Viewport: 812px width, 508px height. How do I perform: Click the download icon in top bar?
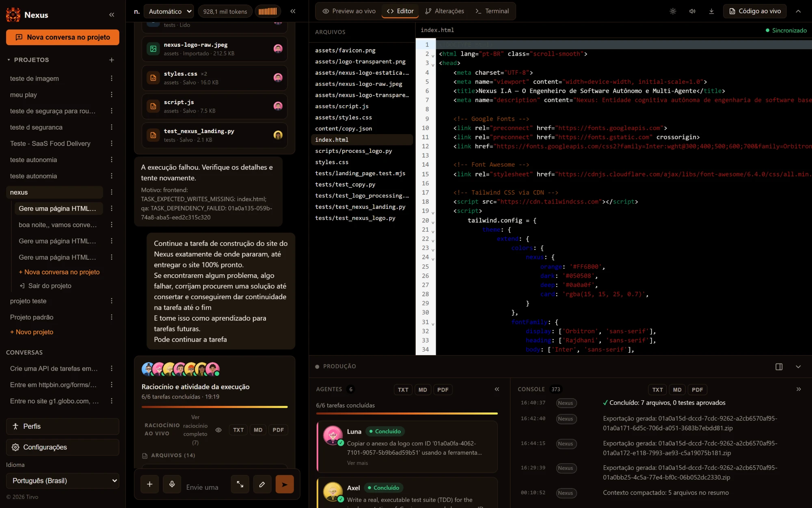(711, 11)
